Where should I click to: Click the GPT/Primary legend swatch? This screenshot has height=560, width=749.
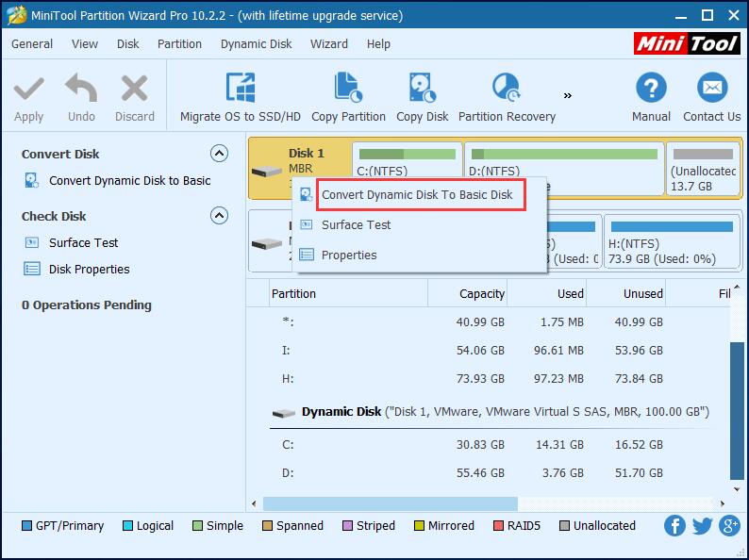tap(26, 526)
